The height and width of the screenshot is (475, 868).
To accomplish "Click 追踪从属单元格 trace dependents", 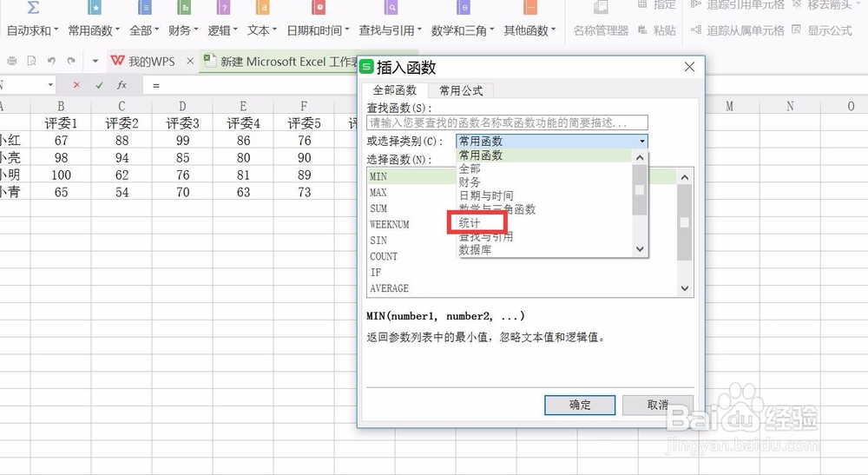I will click(x=737, y=30).
